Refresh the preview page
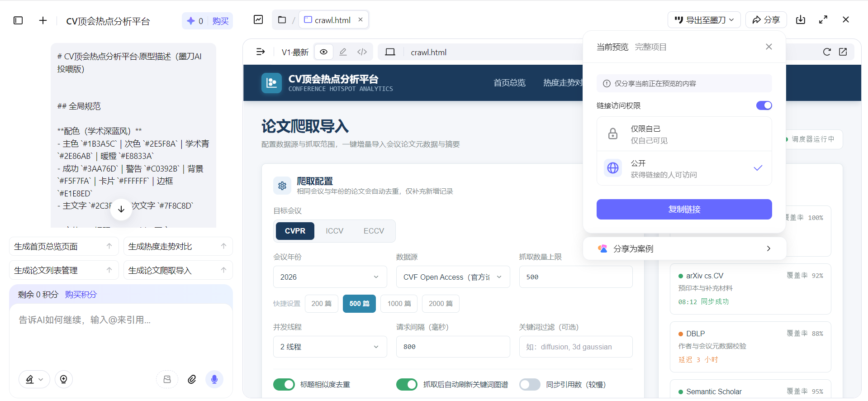 coord(827,52)
